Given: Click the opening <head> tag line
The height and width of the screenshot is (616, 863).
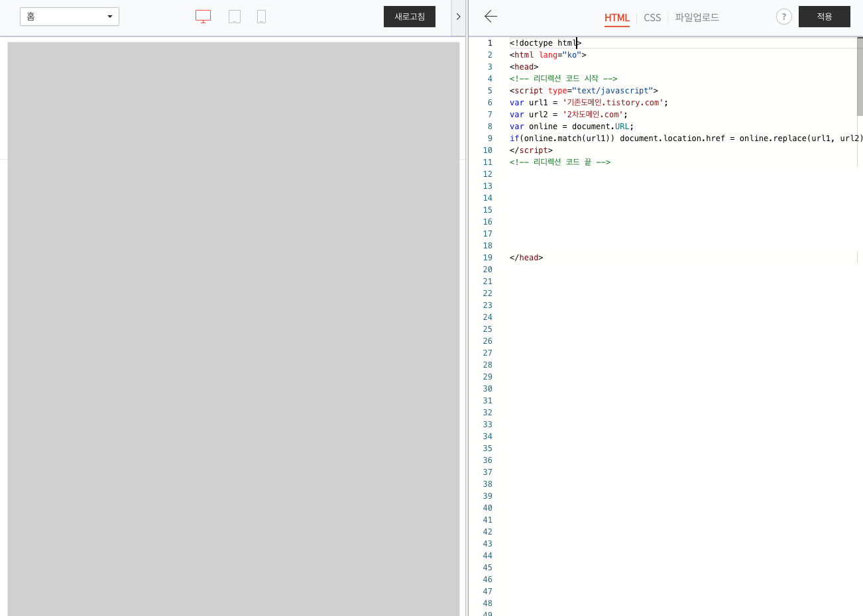Looking at the screenshot, I should [x=524, y=67].
